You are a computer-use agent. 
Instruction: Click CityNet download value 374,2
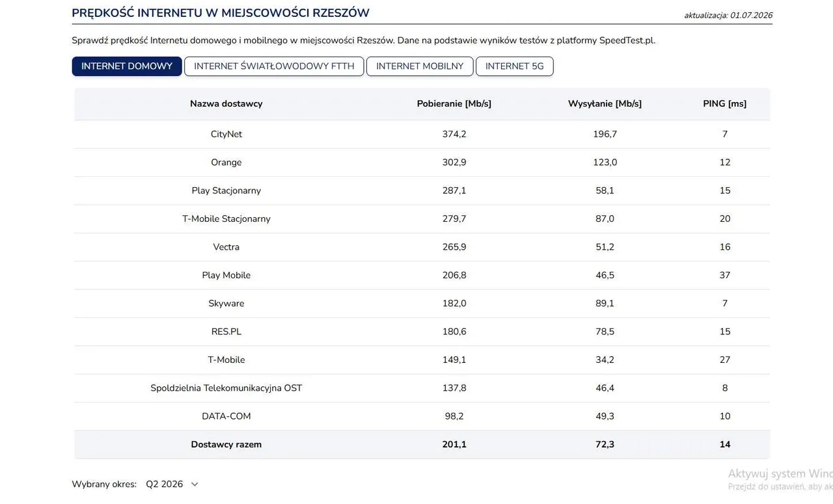pos(454,134)
